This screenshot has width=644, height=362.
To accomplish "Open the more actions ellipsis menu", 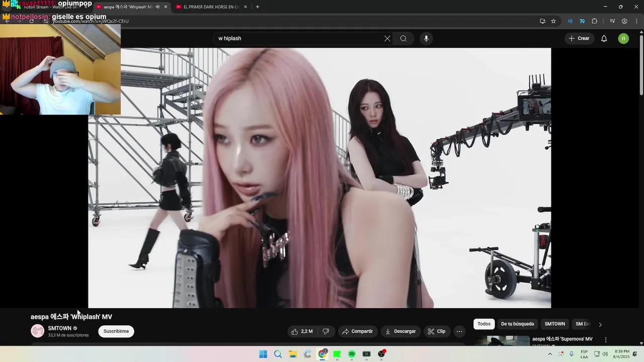I will (x=459, y=331).
